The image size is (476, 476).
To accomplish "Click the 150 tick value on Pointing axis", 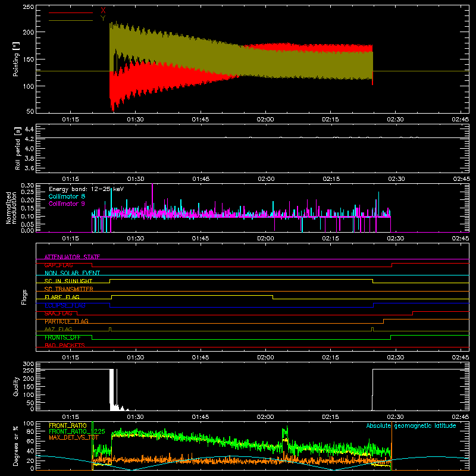I will pyautogui.click(x=29, y=59).
